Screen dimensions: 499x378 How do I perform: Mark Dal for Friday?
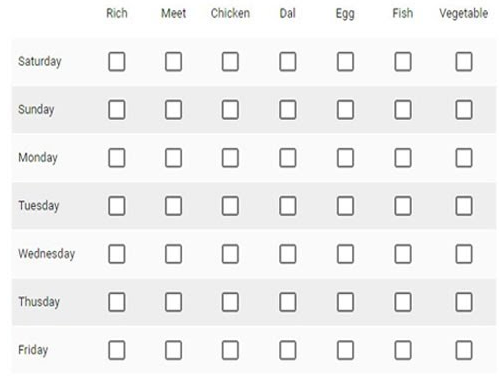coord(288,350)
